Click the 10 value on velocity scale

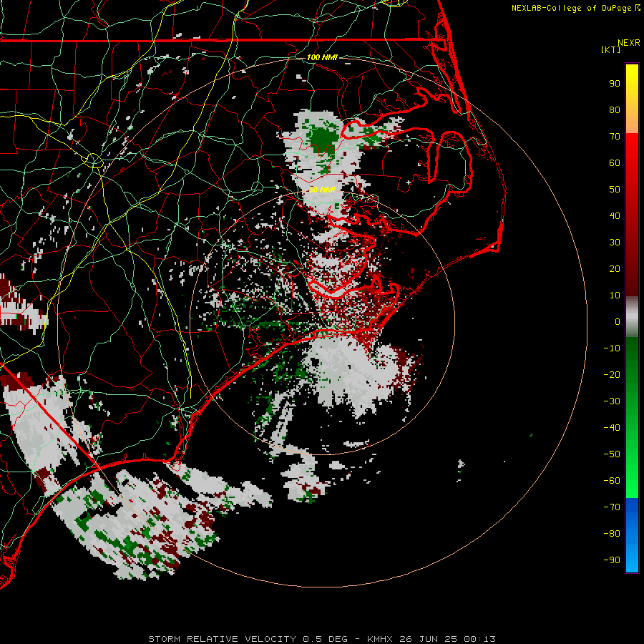coord(615,296)
